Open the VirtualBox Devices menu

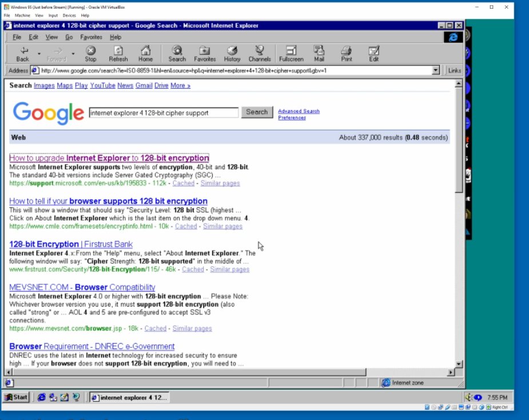pos(69,15)
